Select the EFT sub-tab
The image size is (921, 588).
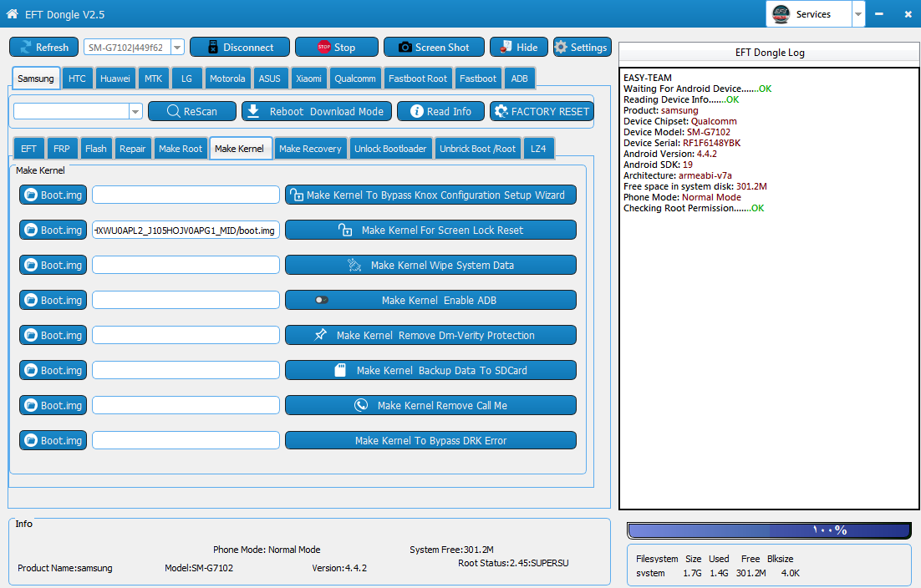coord(28,149)
